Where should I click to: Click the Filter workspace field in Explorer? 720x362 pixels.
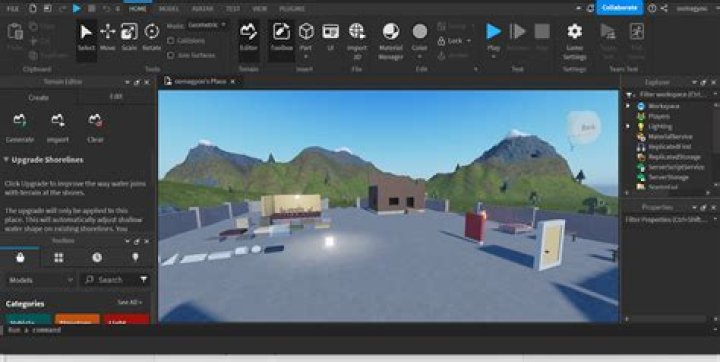coord(672,94)
